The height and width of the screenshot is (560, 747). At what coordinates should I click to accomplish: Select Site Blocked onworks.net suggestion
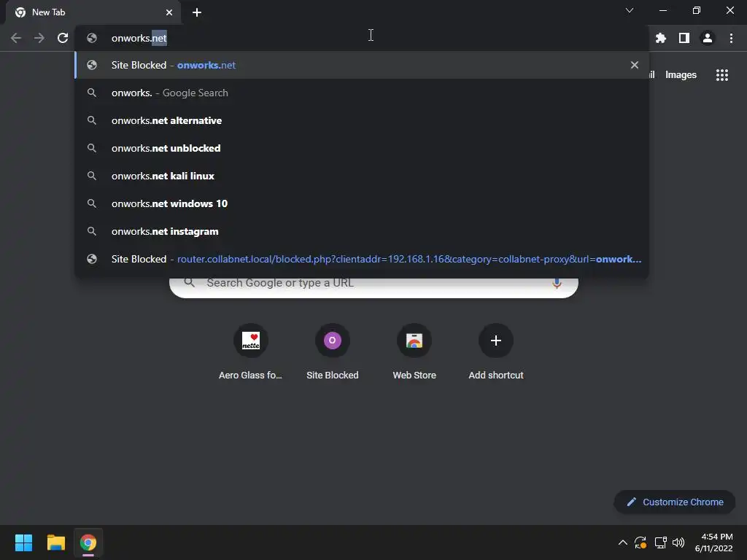point(362,65)
